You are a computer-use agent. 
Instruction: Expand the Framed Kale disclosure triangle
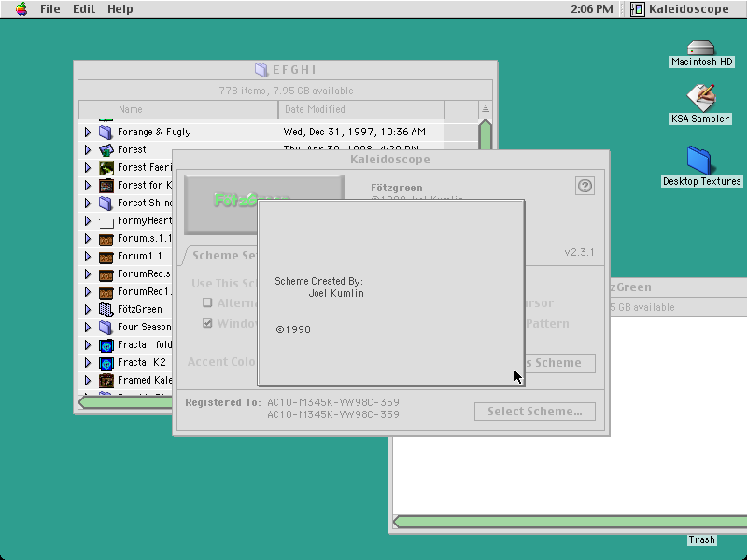(x=88, y=380)
